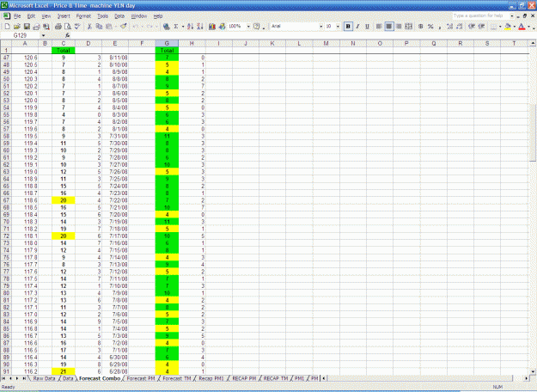537x392 pixels.
Task: Toggle Align Left
Action: pyautogui.click(x=379, y=27)
